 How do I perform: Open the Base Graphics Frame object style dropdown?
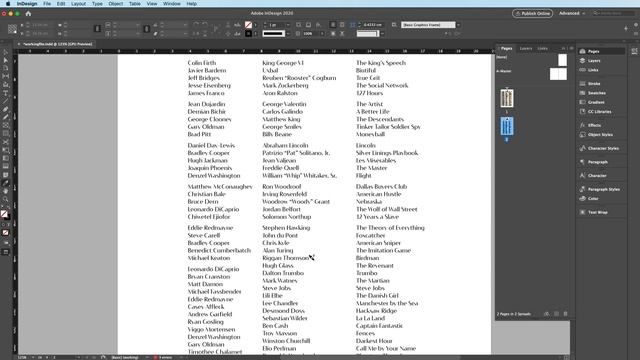[x=458, y=25]
